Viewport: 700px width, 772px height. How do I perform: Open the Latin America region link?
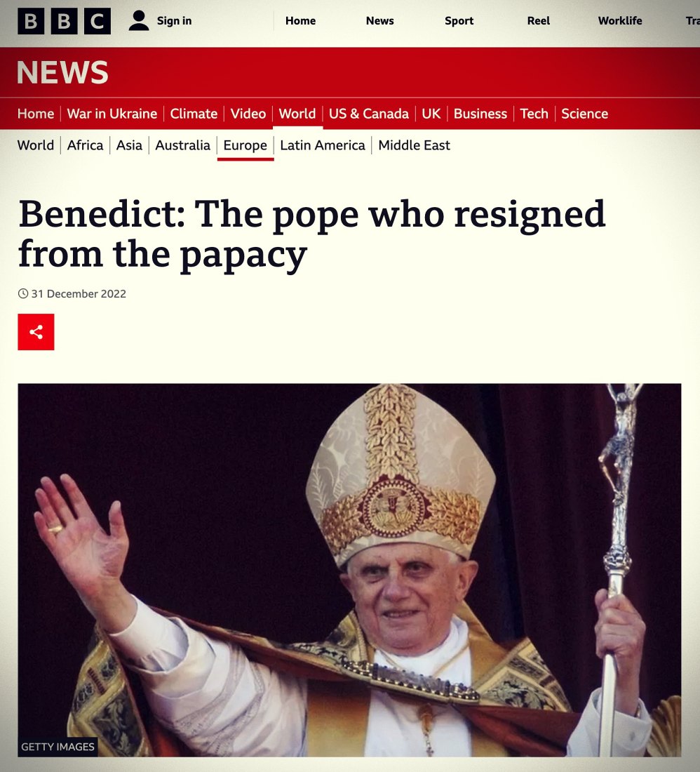point(323,145)
